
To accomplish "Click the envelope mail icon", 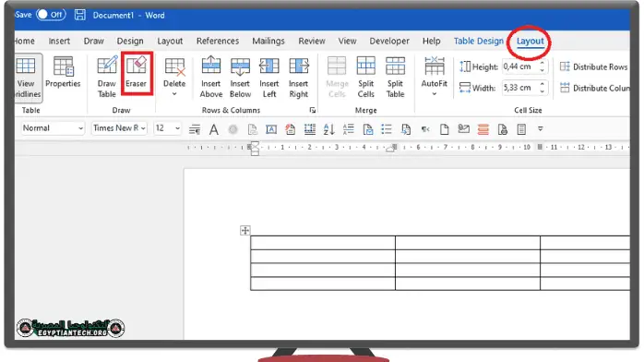I will pos(464,129).
